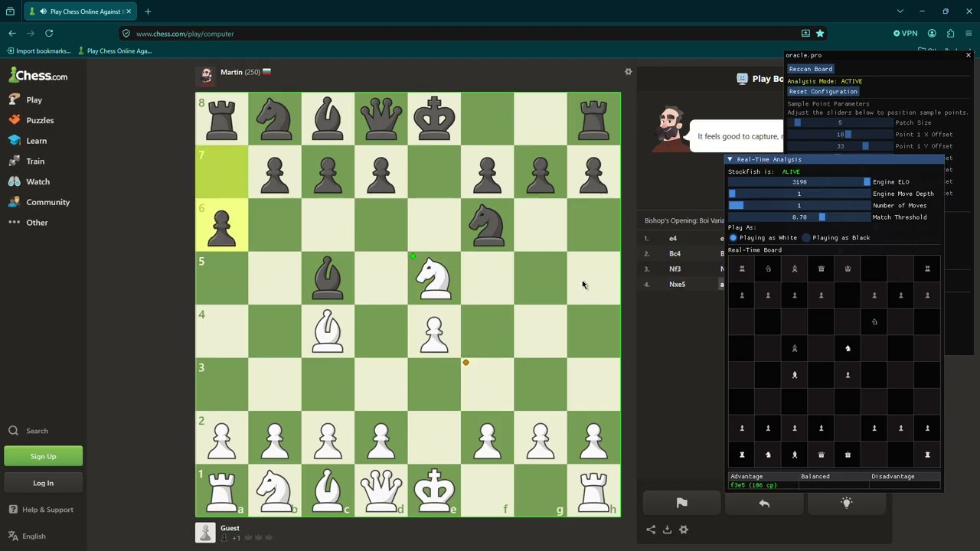Image resolution: width=980 pixels, height=551 pixels.
Task: Open the Other menu in sidebar
Action: 28,223
